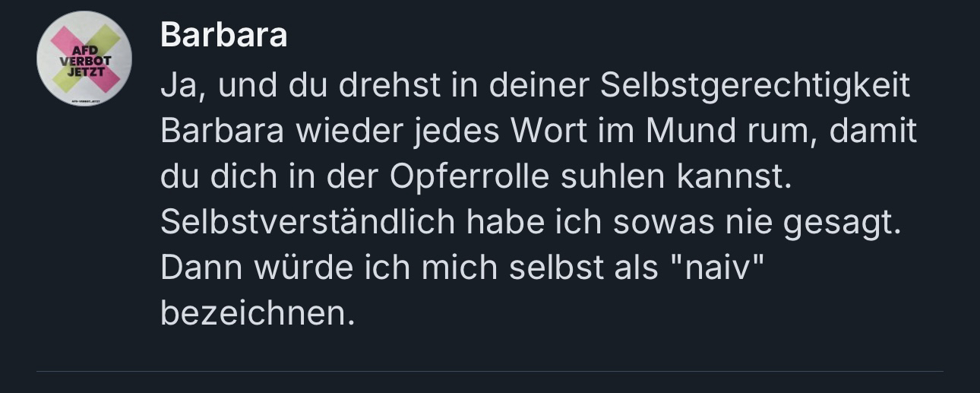The image size is (980, 393).
Task: Click the word "gesagt." in fourth line
Action: coord(846,223)
